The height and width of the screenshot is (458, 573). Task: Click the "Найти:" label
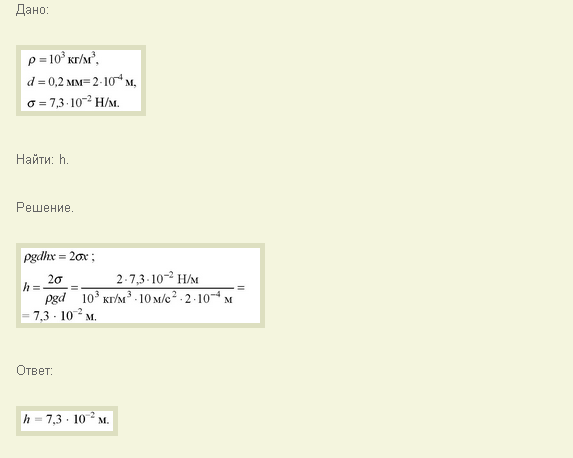35,160
